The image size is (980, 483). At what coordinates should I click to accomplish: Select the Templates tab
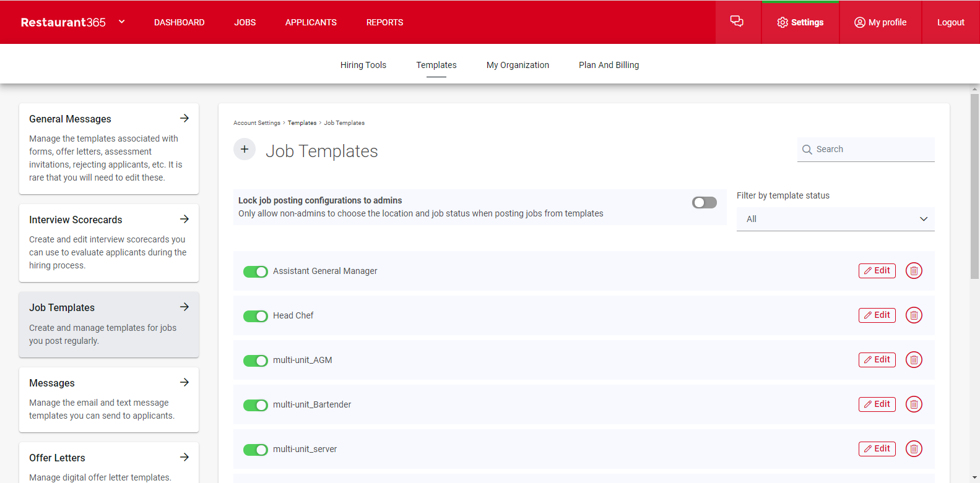436,65
